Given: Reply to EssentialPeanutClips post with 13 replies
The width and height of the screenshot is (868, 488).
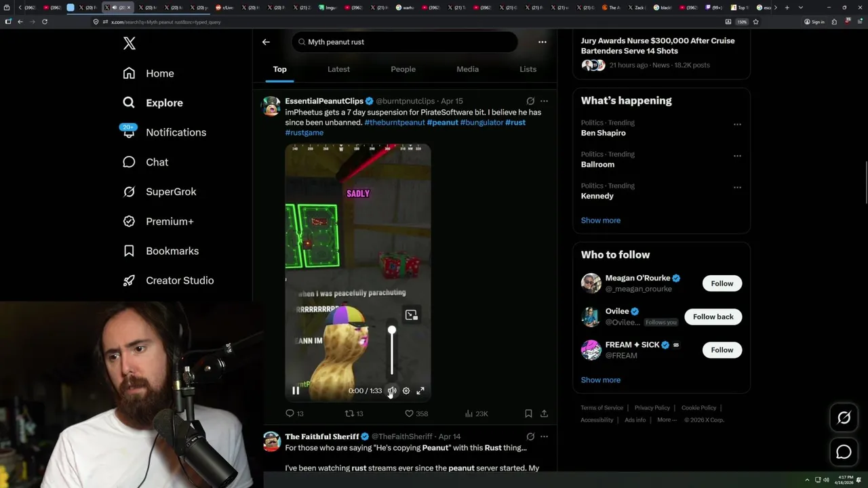Looking at the screenshot, I should (294, 413).
